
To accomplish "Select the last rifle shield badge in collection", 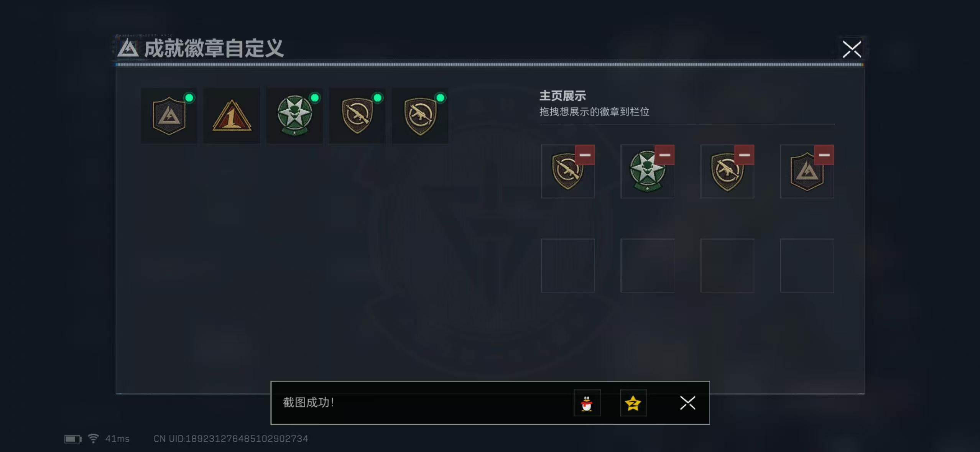I will [x=420, y=116].
